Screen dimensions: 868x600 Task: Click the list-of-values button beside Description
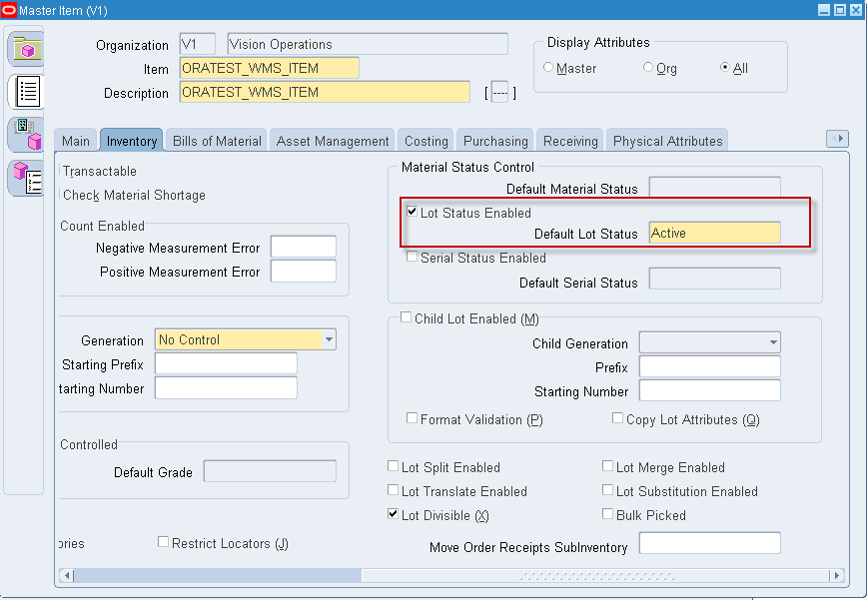point(499,91)
